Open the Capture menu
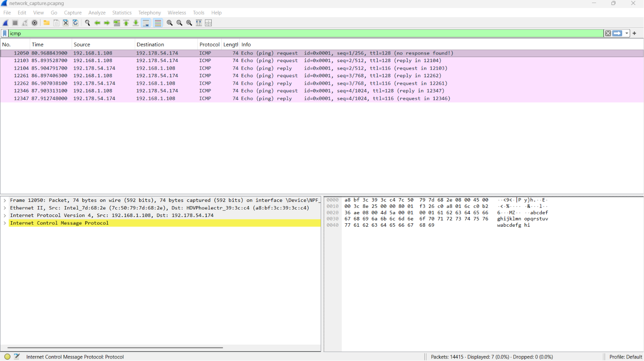 (73, 13)
